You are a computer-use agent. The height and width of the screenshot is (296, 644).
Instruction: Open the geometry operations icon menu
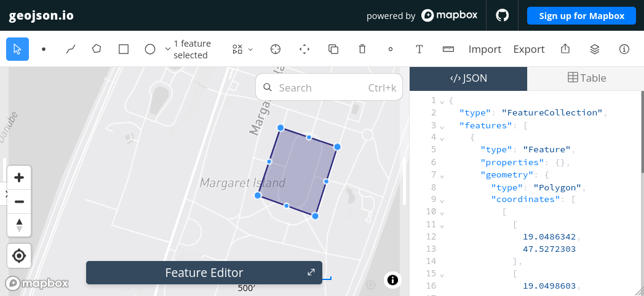[237, 49]
